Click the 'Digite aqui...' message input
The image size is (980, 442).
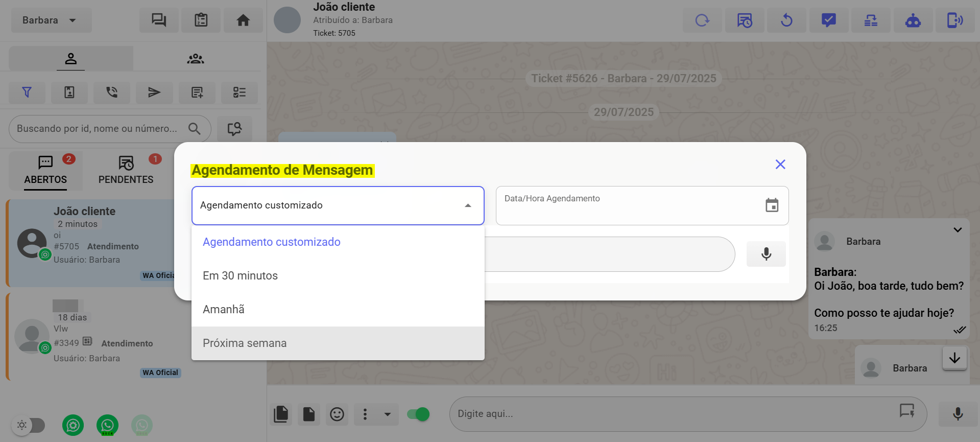click(674, 414)
